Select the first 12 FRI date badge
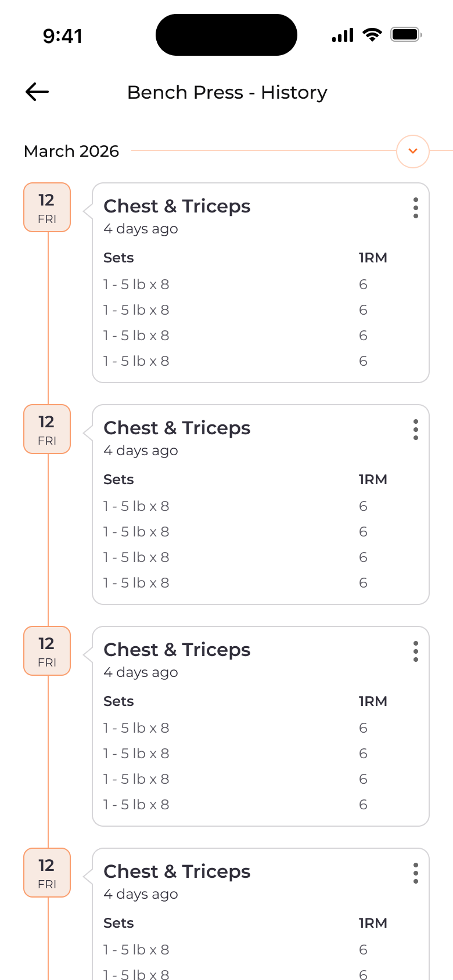 click(x=47, y=207)
